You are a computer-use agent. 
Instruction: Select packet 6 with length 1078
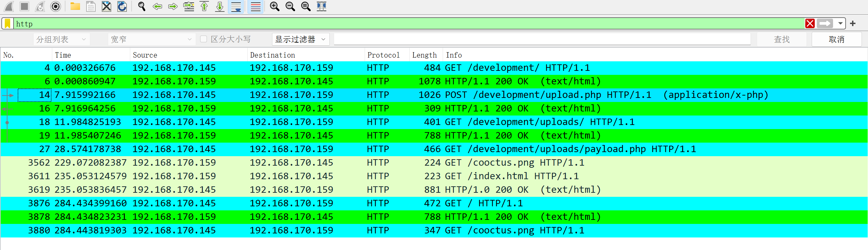tap(434, 81)
